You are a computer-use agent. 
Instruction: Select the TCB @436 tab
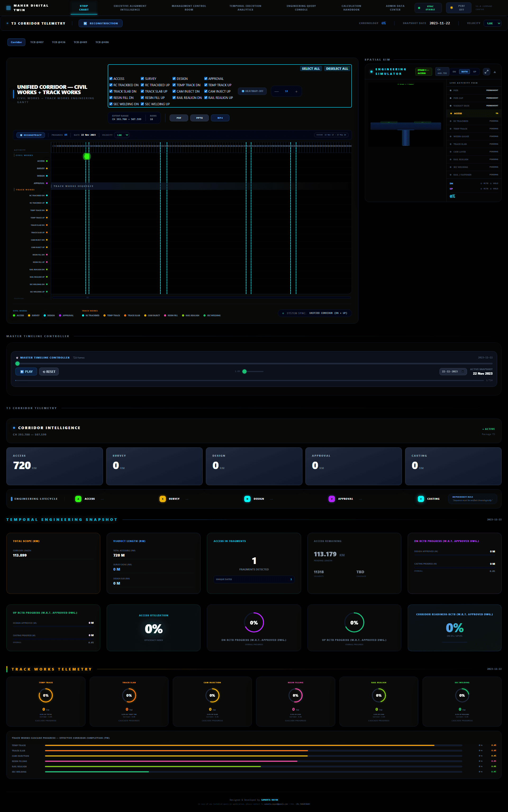[59, 42]
